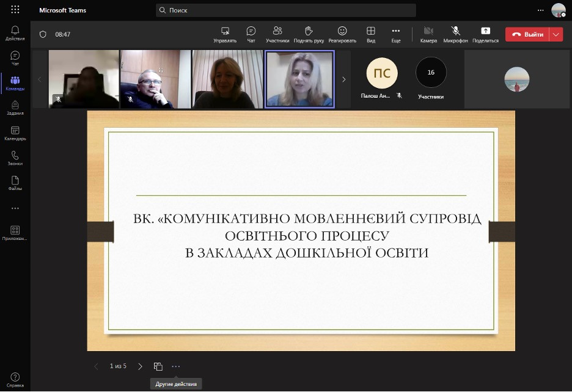Click the Поиск search field
Image resolution: width=572 pixels, height=392 pixels.
pos(285,10)
